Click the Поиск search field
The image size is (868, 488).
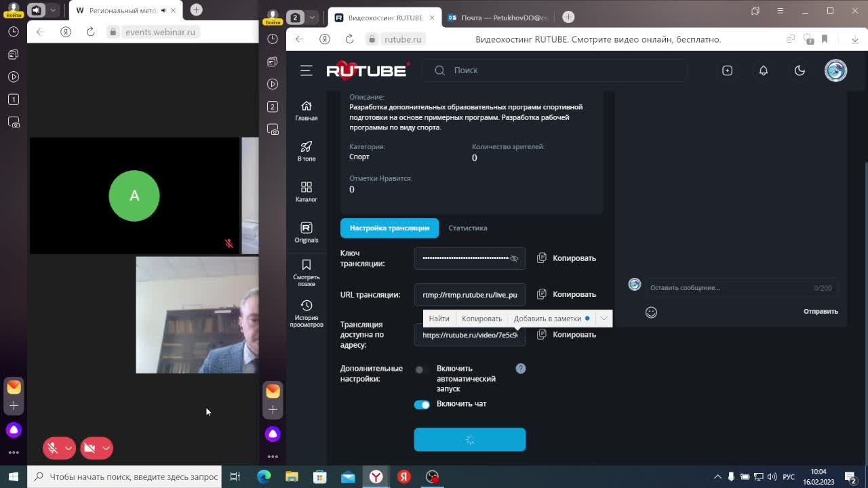pos(555,70)
